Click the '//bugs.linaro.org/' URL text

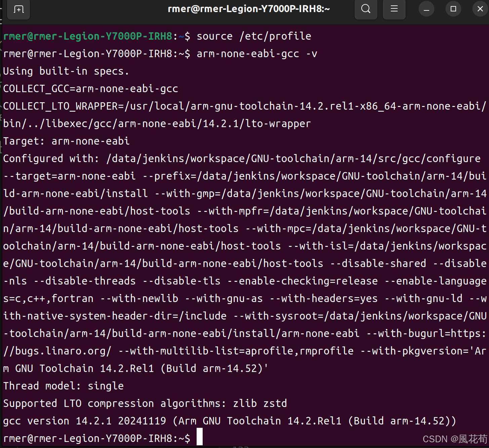click(57, 351)
